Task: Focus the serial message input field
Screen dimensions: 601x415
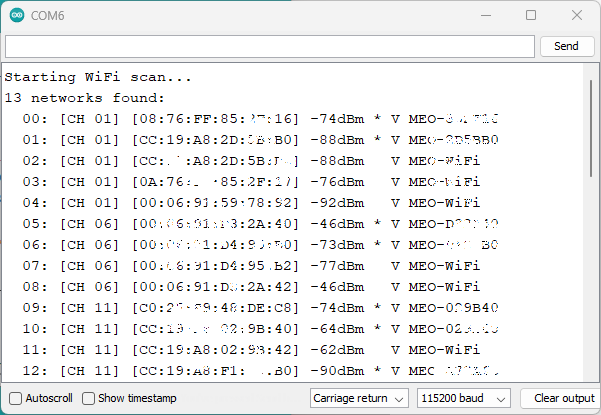Action: pos(270,46)
